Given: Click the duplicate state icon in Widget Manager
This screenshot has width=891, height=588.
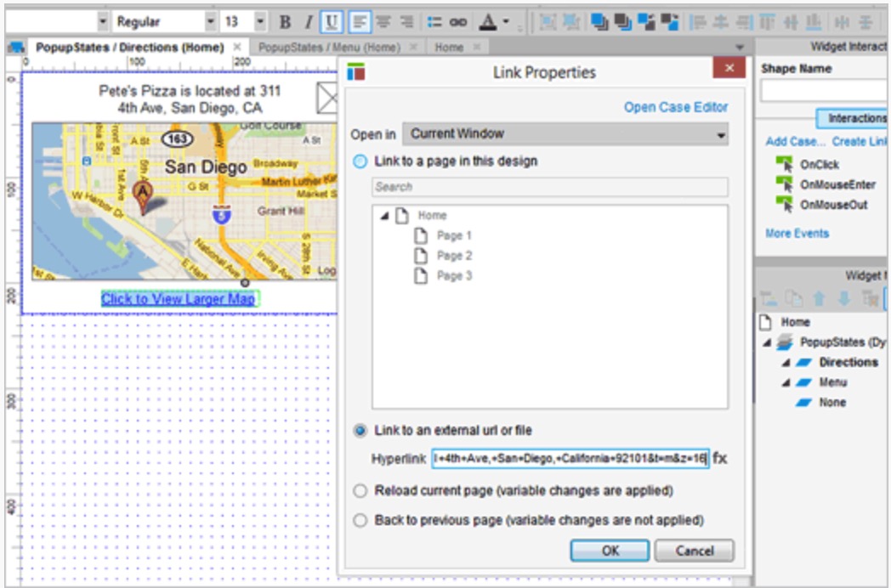Looking at the screenshot, I should 794,299.
